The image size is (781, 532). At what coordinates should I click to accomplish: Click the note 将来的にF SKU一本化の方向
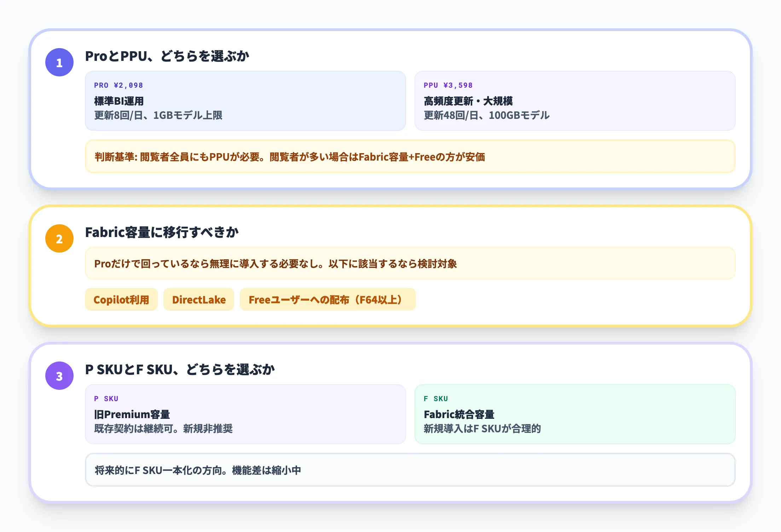click(x=410, y=470)
